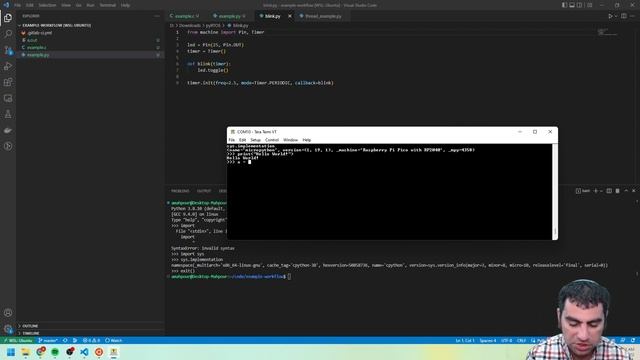
Task: Close the blink.py editor tab
Action: (290, 16)
